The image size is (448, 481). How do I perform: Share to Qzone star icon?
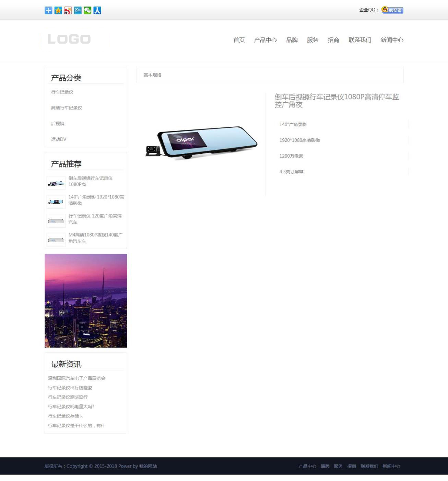(58, 10)
